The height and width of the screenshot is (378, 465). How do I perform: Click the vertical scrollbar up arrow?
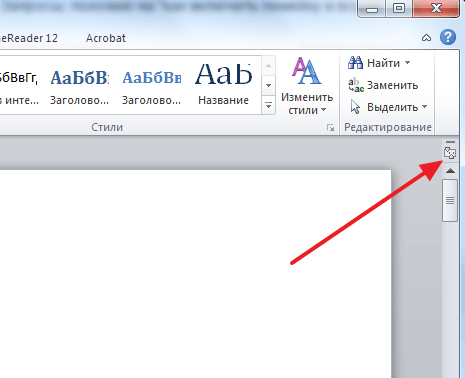450,171
